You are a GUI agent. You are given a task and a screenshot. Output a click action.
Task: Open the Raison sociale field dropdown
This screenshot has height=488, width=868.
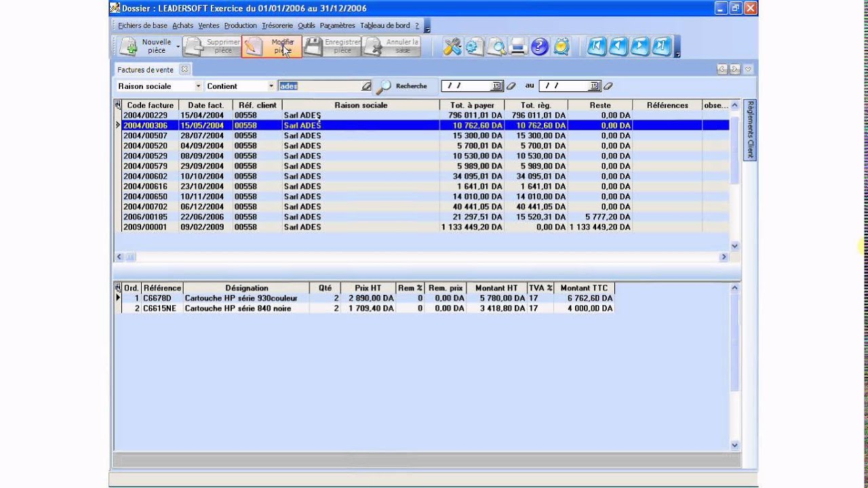pyautogui.click(x=199, y=86)
